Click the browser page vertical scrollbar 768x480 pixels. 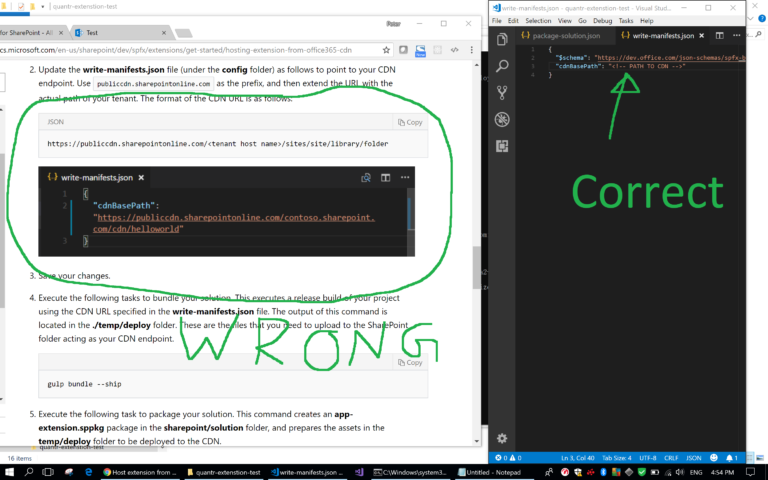477,253
